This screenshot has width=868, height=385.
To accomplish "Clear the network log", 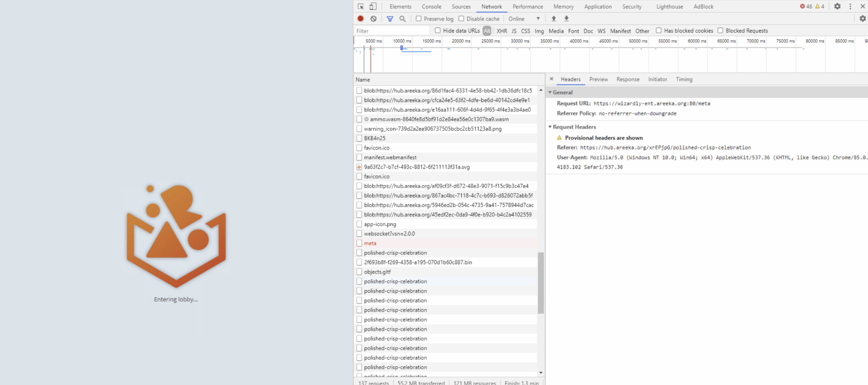I will (373, 19).
